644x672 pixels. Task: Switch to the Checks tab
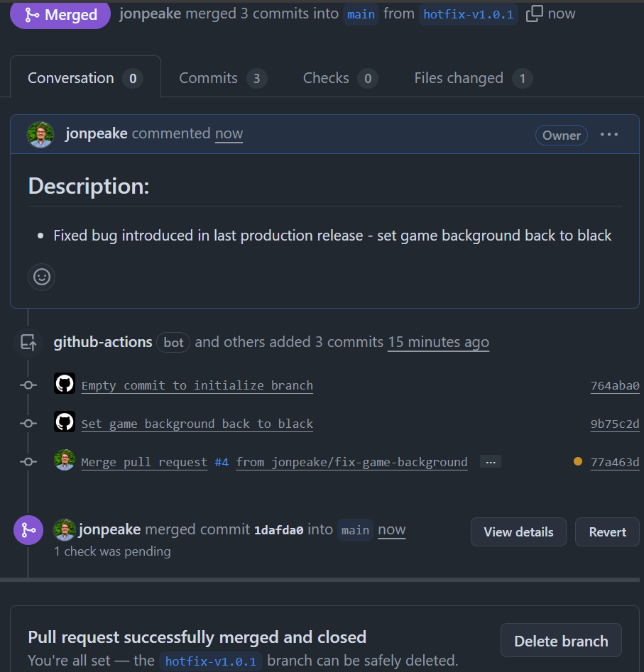340,78
